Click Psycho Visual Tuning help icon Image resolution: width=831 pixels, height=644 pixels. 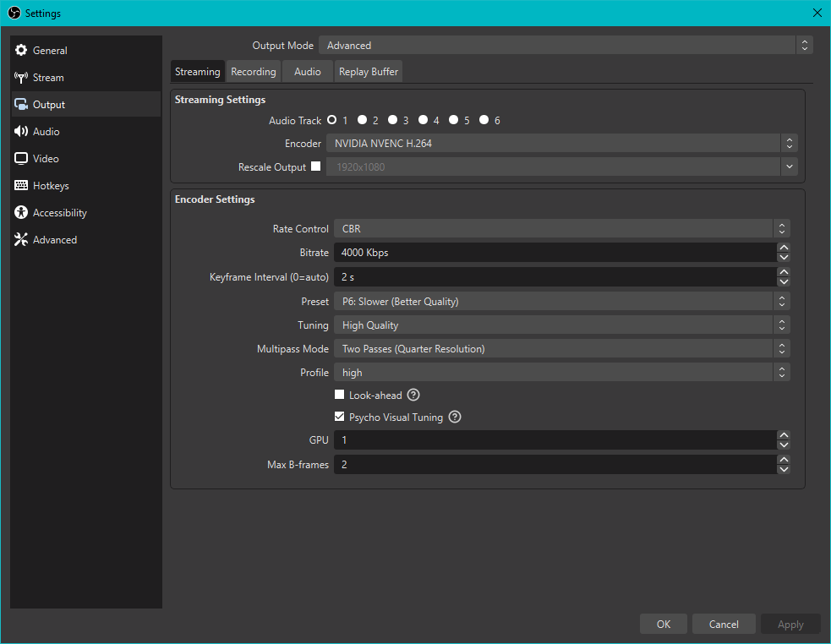click(455, 417)
